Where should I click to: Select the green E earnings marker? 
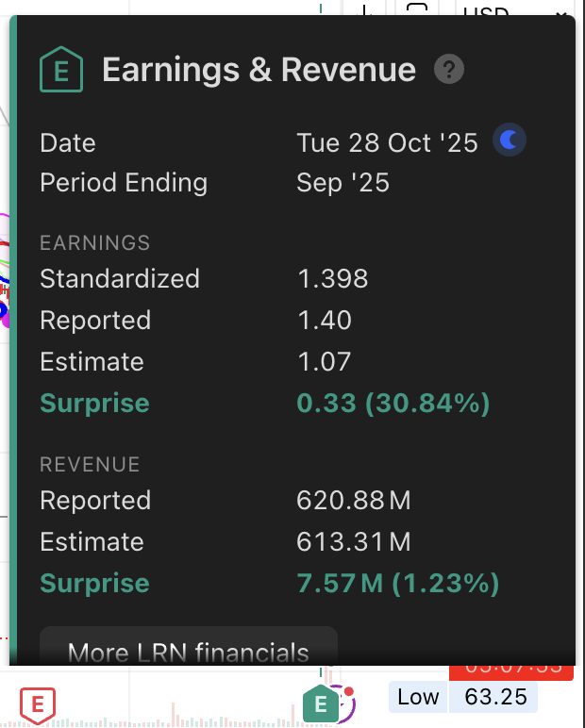click(x=321, y=703)
